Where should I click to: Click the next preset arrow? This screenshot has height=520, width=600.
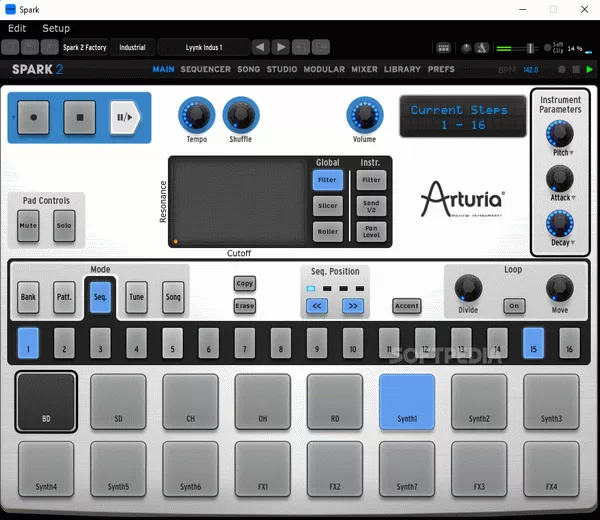coord(281,47)
